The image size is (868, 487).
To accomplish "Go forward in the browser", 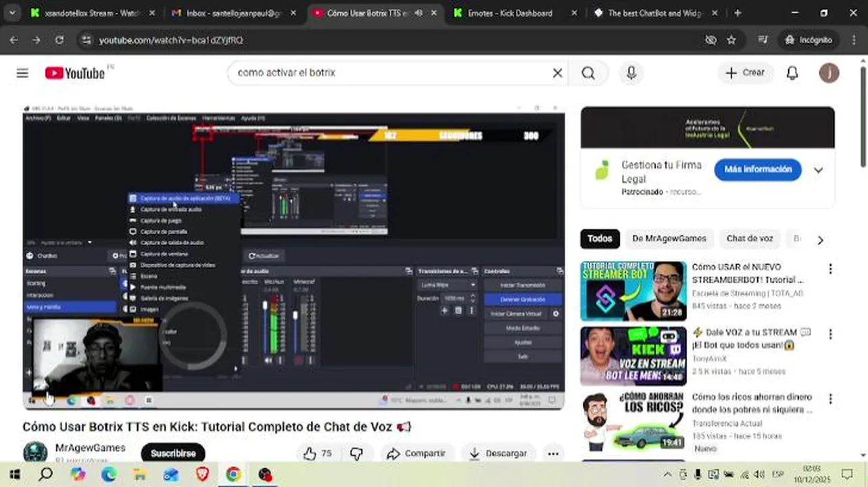I will coord(37,40).
